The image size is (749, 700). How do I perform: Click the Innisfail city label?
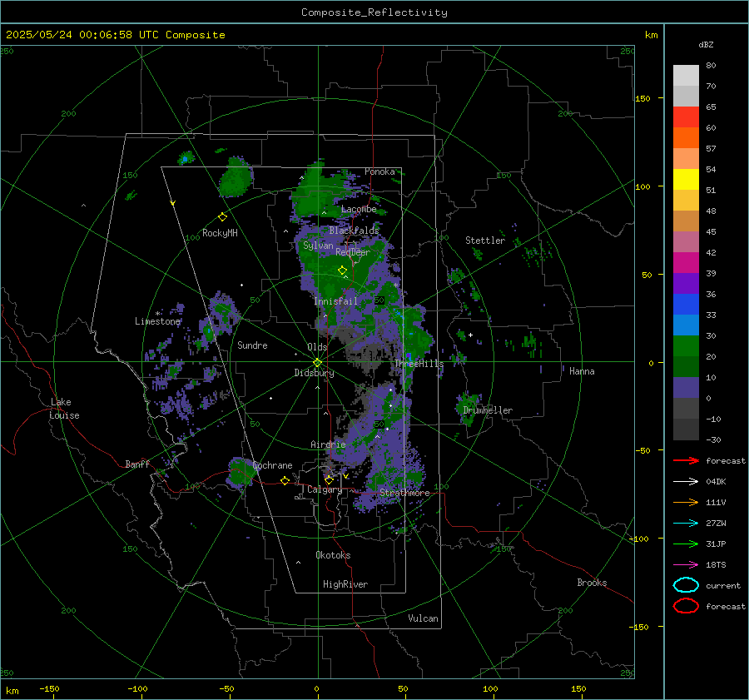click(335, 301)
